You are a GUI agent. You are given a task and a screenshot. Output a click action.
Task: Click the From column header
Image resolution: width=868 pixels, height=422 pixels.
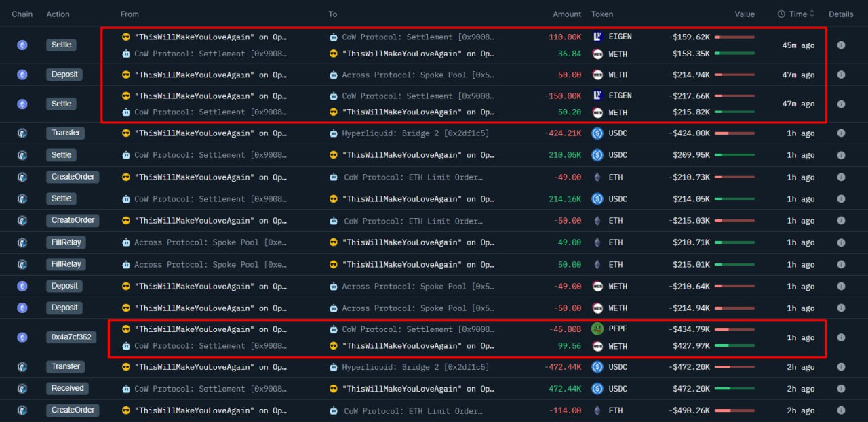(130, 14)
